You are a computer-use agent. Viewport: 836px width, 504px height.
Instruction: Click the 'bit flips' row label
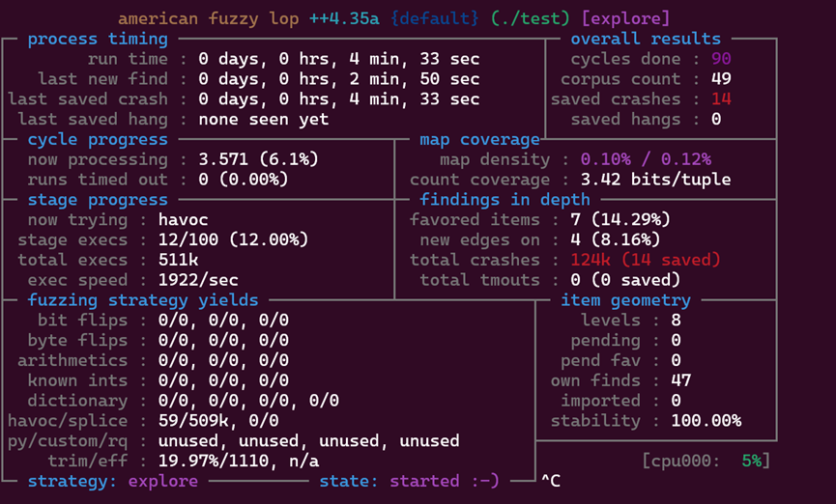83,322
